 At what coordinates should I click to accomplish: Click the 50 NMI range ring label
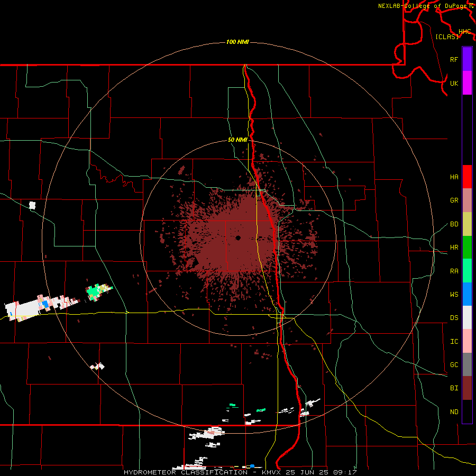pos(237,140)
